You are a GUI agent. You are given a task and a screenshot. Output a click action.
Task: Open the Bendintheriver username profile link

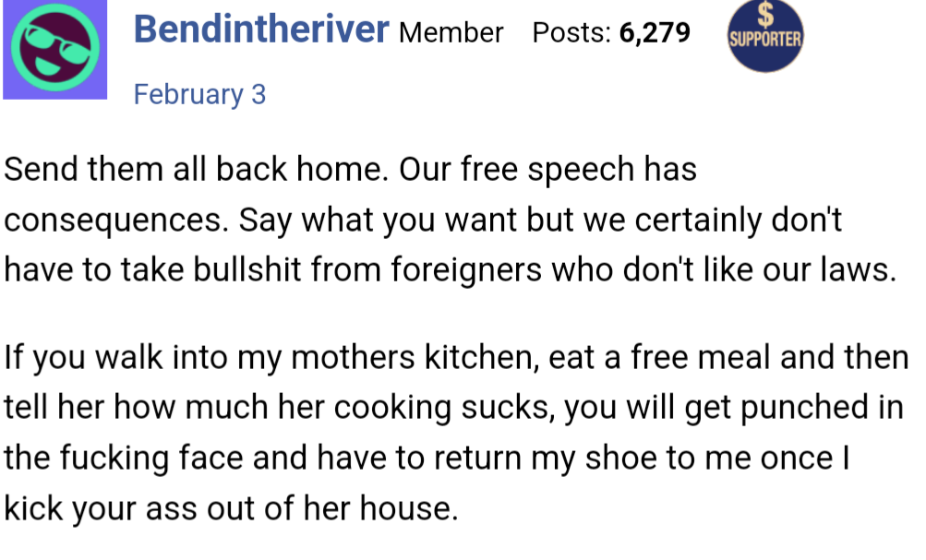pos(261,30)
